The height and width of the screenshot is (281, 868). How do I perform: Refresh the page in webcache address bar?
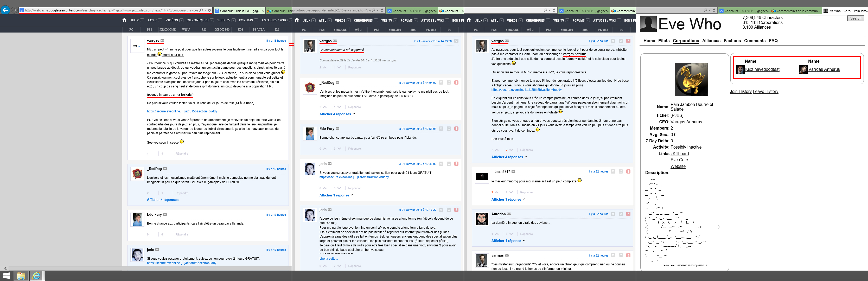pos(209,10)
